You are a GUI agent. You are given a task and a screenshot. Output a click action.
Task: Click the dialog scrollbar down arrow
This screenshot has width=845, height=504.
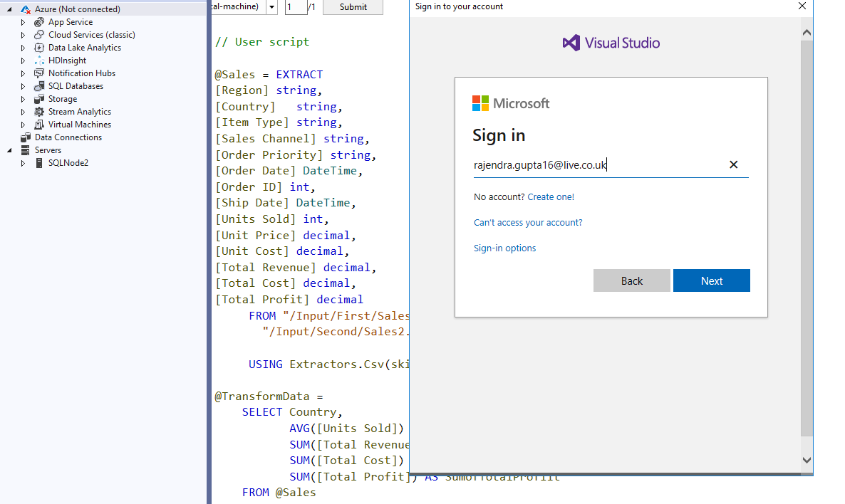click(807, 461)
